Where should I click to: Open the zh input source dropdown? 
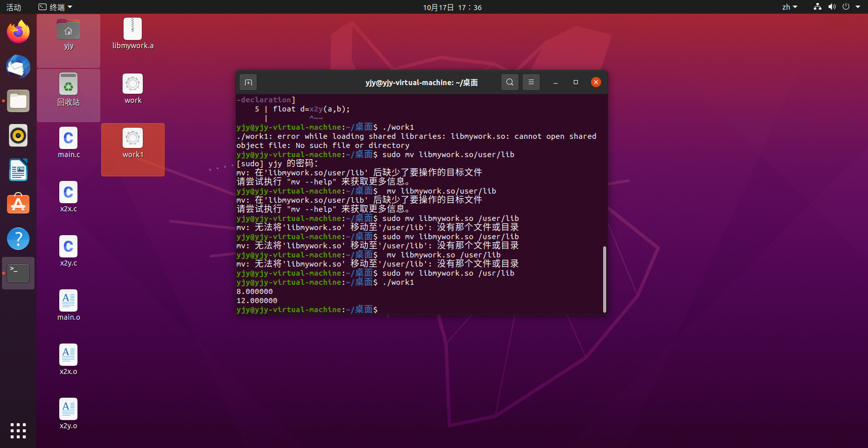tap(790, 7)
